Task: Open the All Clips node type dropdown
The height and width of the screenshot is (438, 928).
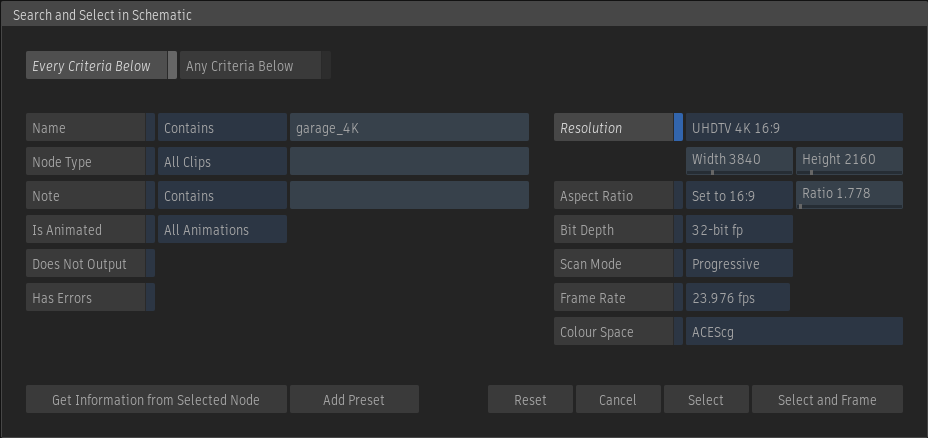Action: click(221, 162)
